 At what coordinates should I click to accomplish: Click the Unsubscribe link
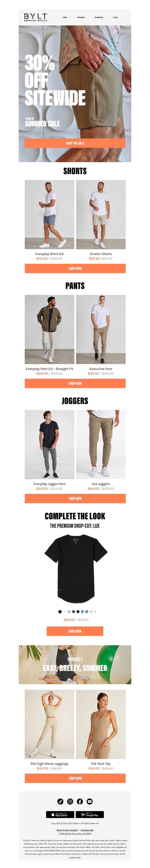point(87,830)
